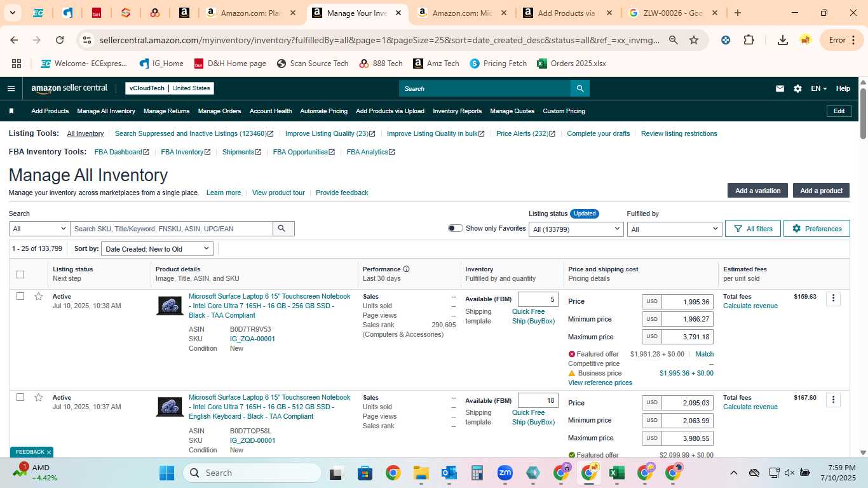Open the Fulfilled by dropdown

(674, 229)
